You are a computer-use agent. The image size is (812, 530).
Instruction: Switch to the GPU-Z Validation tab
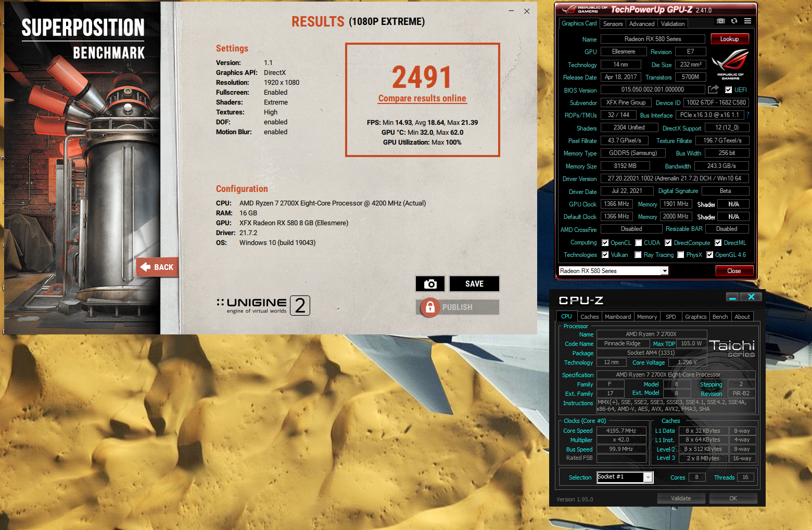pos(673,24)
